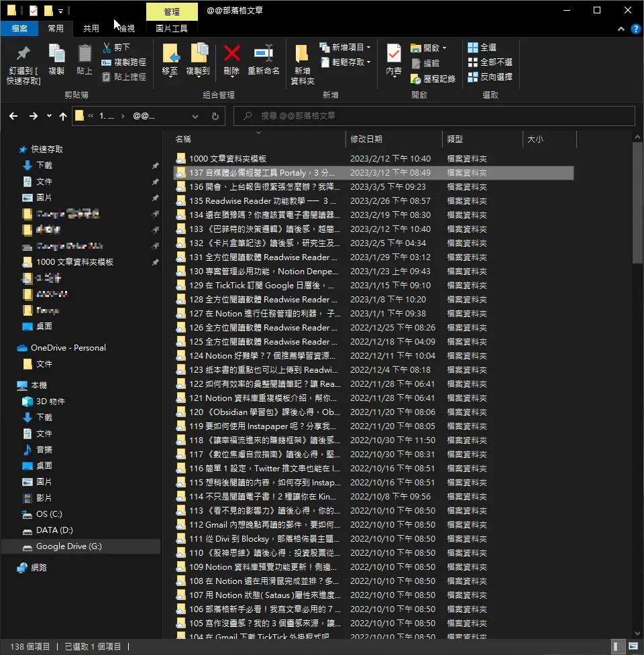Switch to the Share (共用) tab
Screen dimensions: 644x655
(x=91, y=28)
